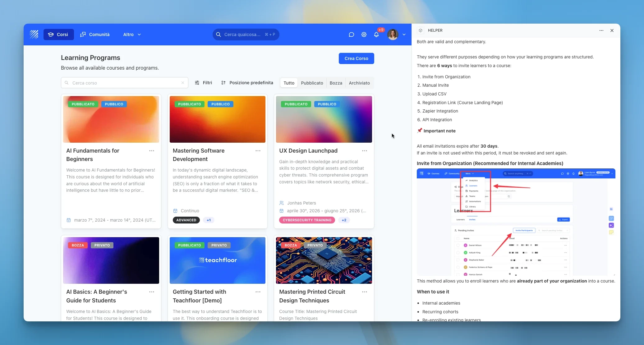Open options menu for Getting Started with Teachfloor

click(258, 292)
